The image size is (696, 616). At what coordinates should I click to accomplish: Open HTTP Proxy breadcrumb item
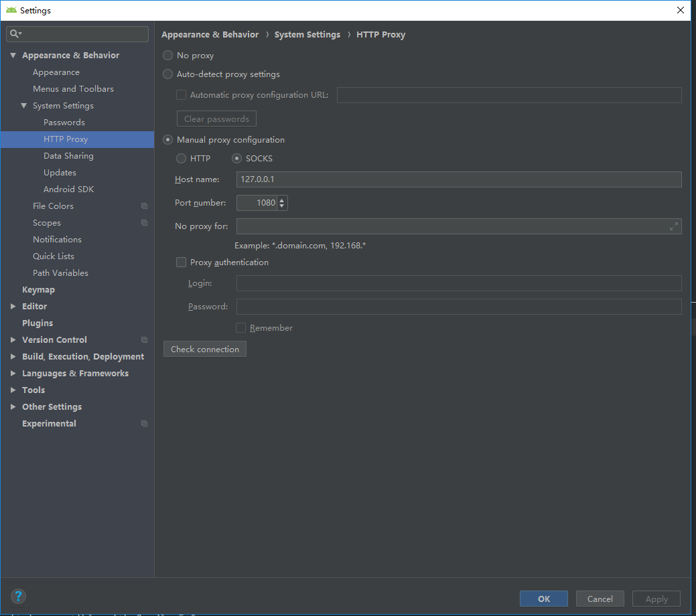click(x=380, y=34)
